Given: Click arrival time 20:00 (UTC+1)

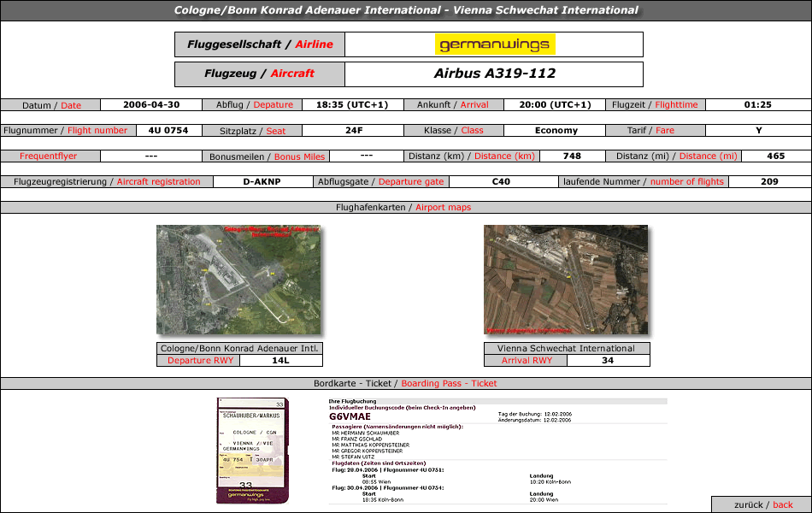Looking at the screenshot, I should click(555, 104).
